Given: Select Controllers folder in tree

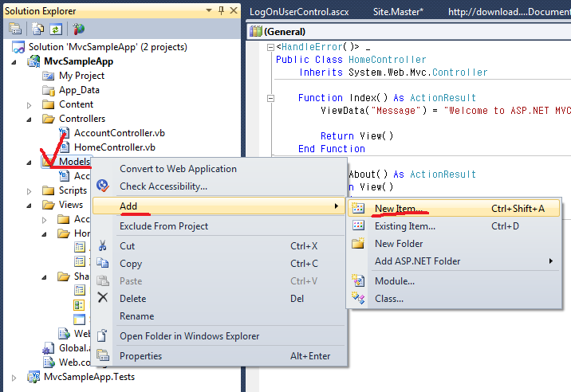Looking at the screenshot, I should click(82, 119).
